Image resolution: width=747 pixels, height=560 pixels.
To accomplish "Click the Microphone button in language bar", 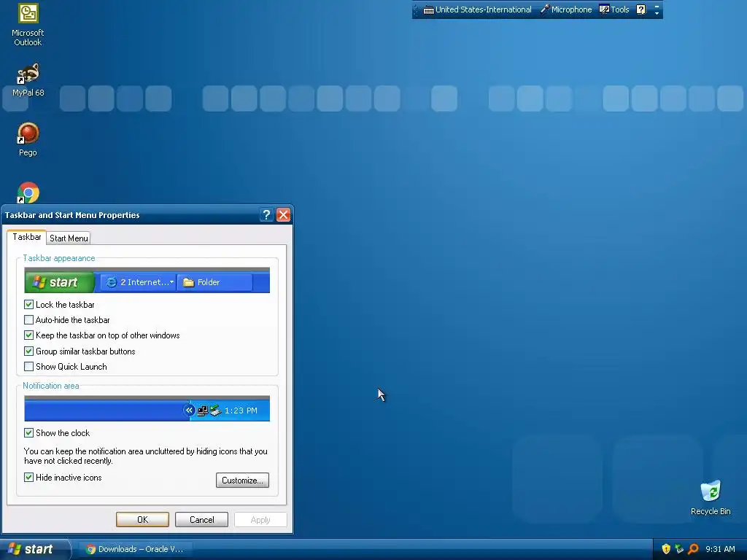I will pyautogui.click(x=566, y=9).
